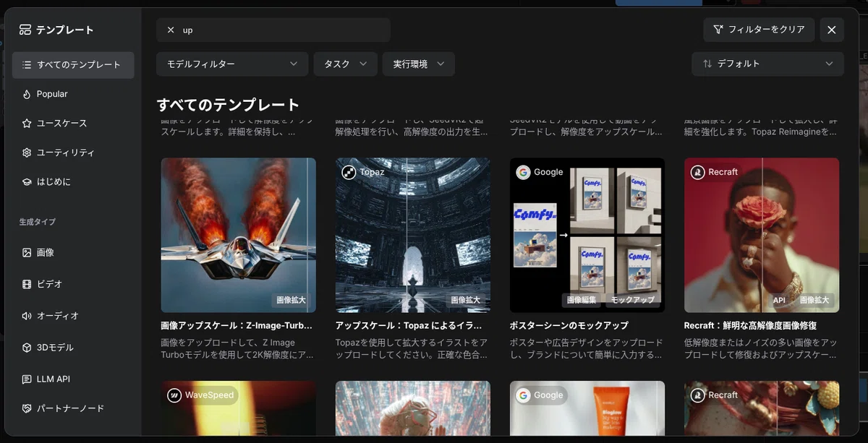Open the Google poster mockup thumbnail

[587, 235]
